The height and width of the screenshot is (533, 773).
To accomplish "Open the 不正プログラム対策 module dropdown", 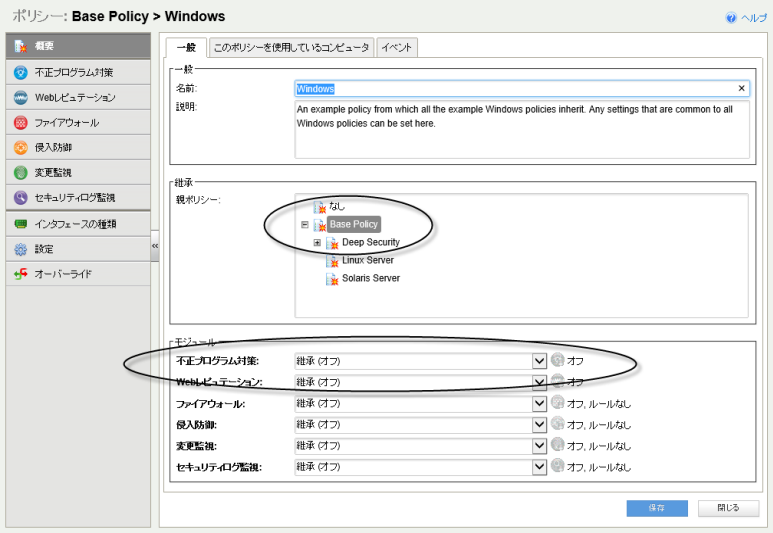I will click(539, 361).
